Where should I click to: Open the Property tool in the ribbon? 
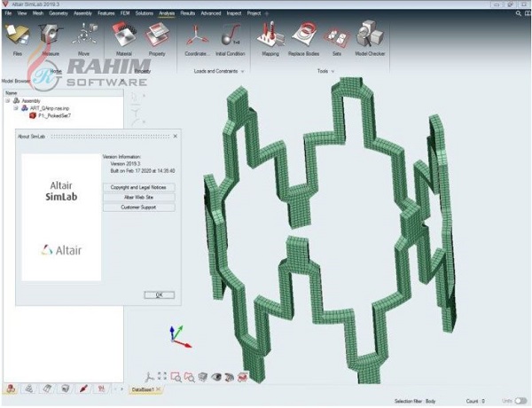pyautogui.click(x=157, y=39)
